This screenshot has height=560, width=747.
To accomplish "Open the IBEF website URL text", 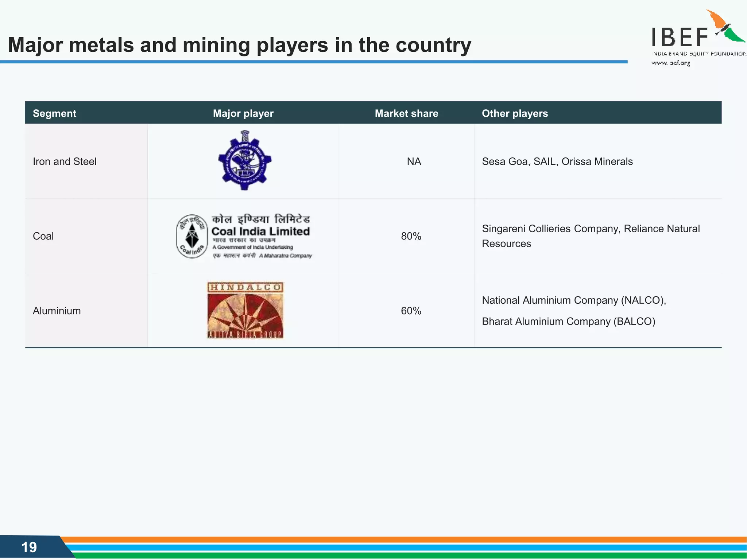I will click(671, 63).
